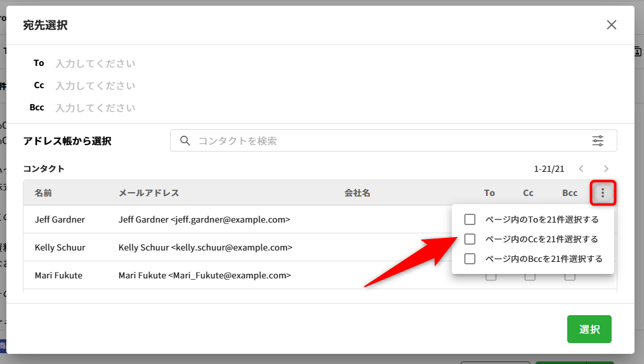Click the コンタクトを検索 search field
Image resolution: width=644 pixels, height=364 pixels.
[x=381, y=141]
